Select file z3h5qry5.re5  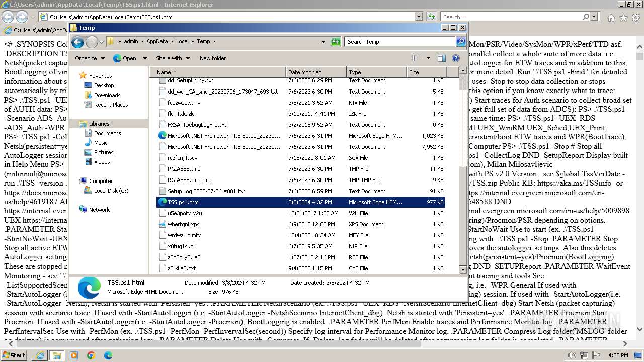point(184,257)
